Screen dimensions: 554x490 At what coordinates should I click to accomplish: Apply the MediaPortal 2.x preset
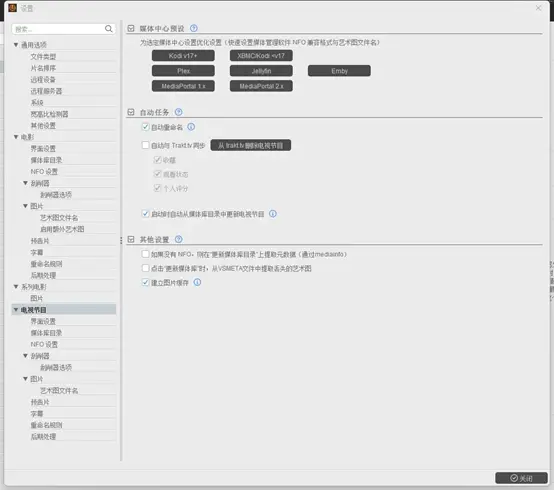[261, 86]
